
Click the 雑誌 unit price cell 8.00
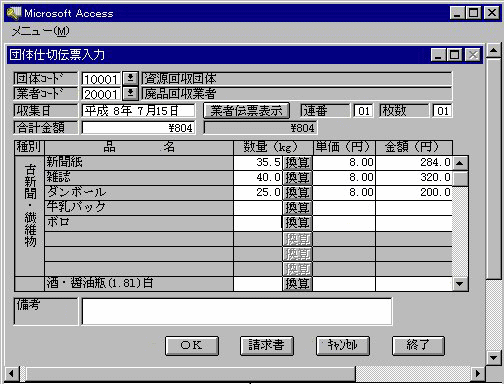pyautogui.click(x=344, y=178)
